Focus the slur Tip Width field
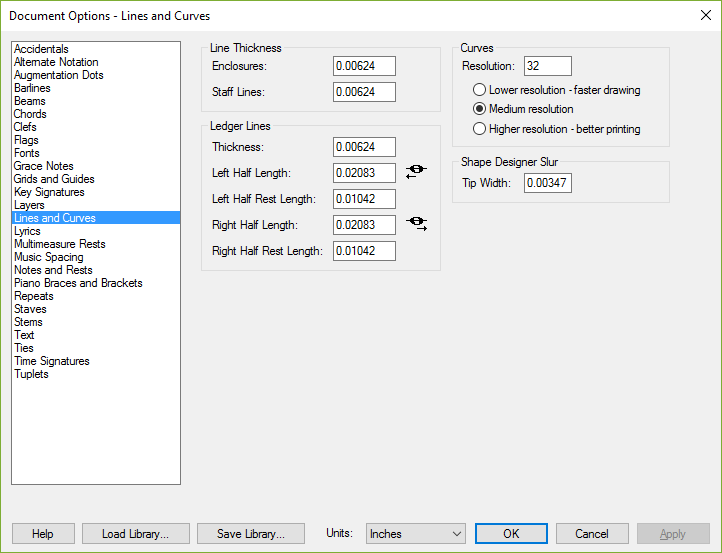This screenshot has width=722, height=553. point(548,183)
